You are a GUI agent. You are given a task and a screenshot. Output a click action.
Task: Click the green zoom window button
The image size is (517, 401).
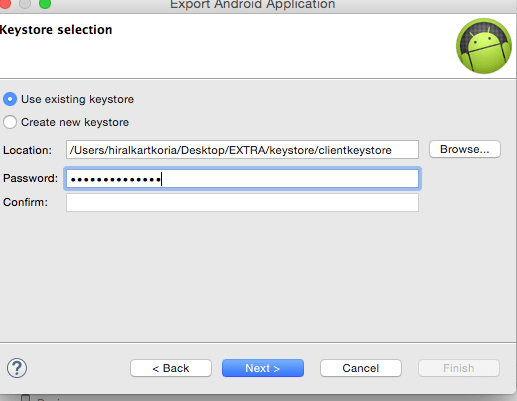click(45, 3)
